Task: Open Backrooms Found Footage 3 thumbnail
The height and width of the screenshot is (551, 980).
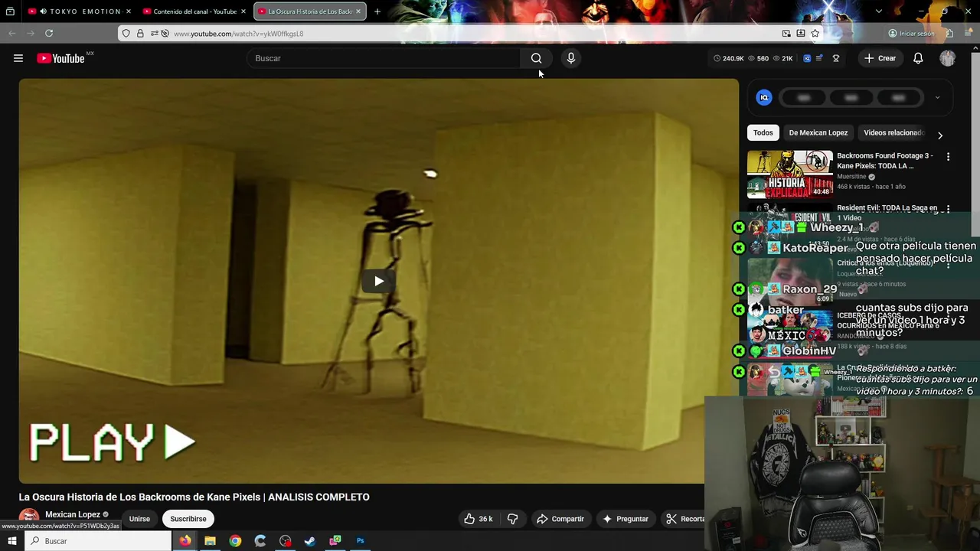Action: (x=790, y=174)
